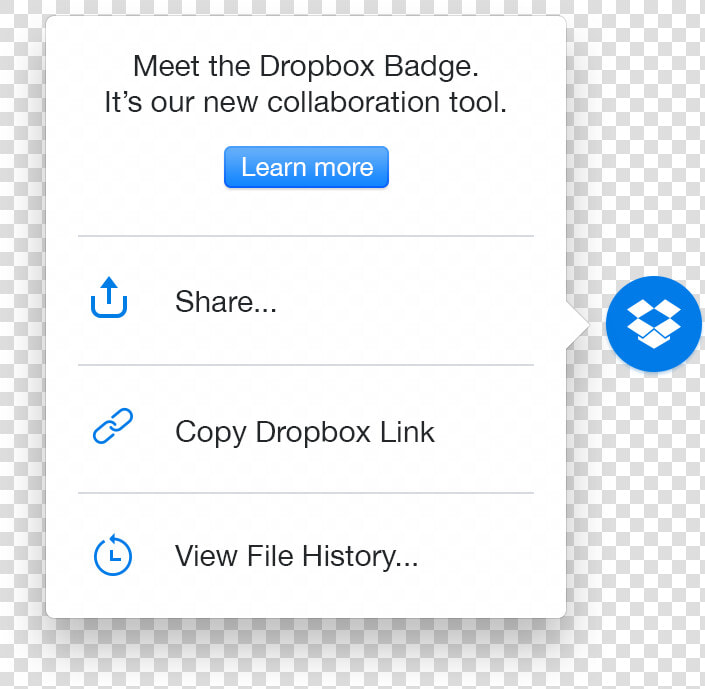This screenshot has width=705, height=689.
Task: Click the share upload-arrow icon
Action: pos(109,297)
